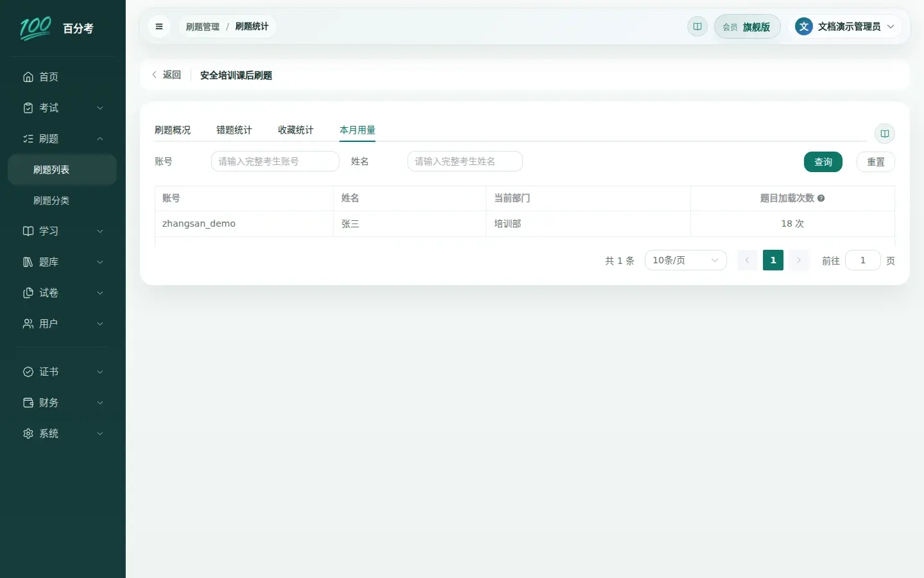This screenshot has height=578, width=924.
Task: Expand the 考试 menu chevron
Action: [100, 108]
